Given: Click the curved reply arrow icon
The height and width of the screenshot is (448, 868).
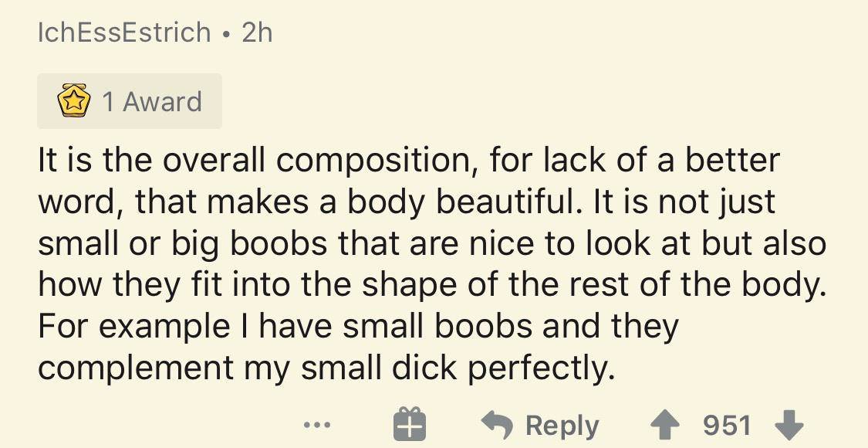Looking at the screenshot, I should (498, 425).
